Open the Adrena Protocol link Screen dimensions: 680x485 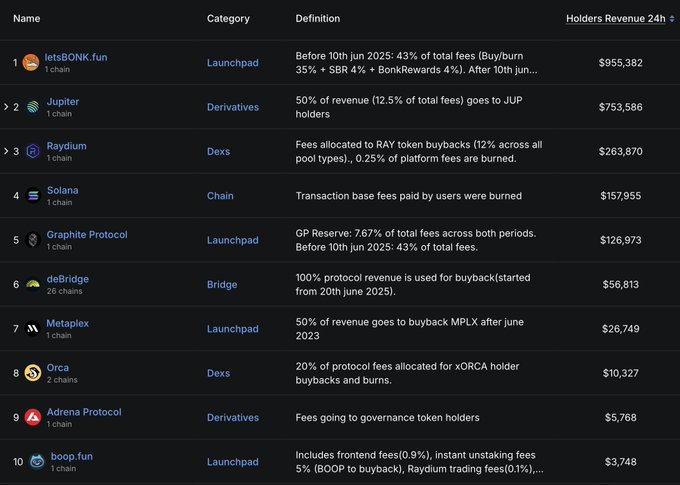point(84,412)
